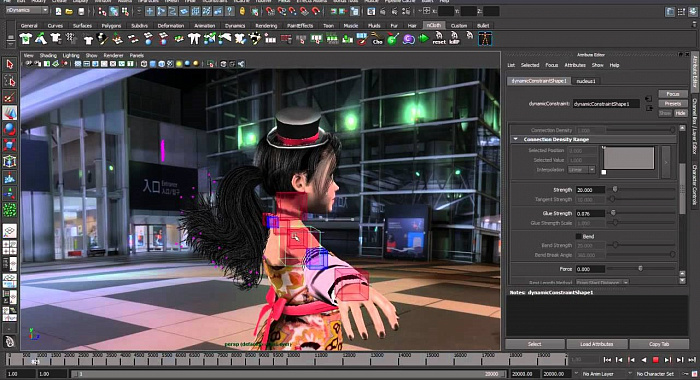Click the Hide toggle button in Attribute Editor
Image resolution: width=700 pixels, height=380 pixels.
(x=680, y=113)
